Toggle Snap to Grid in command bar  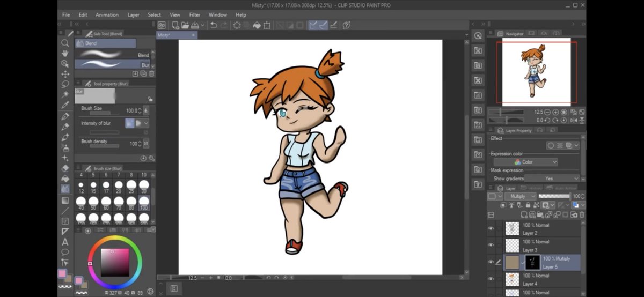[333, 25]
